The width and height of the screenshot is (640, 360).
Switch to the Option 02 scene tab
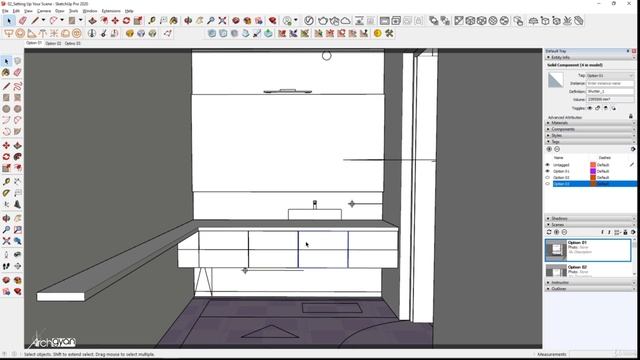53,43
